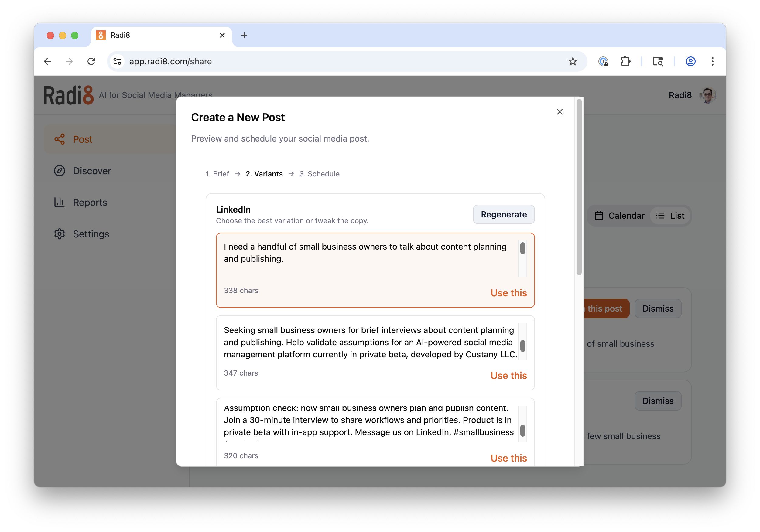
Task: Click the Radi8 logo in the header
Action: pos(69,95)
